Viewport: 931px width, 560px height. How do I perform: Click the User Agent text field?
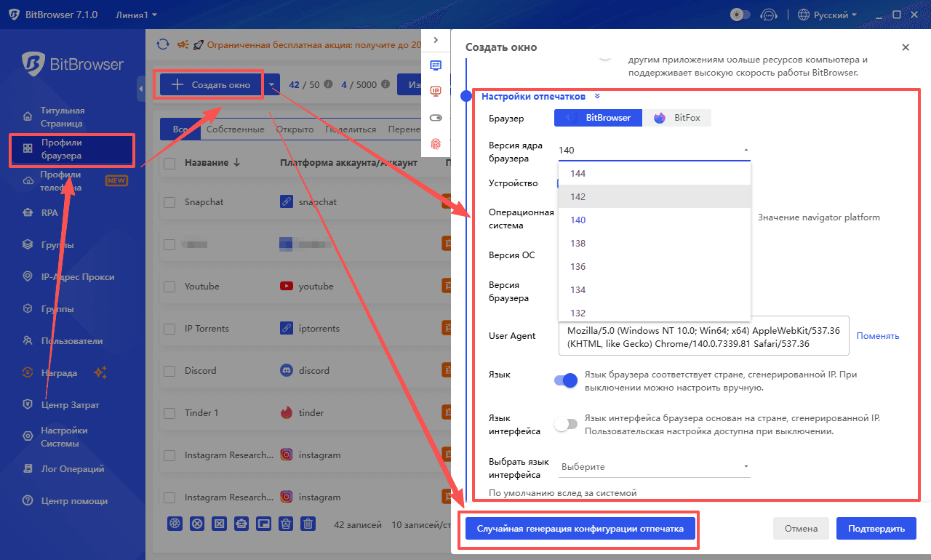point(703,336)
